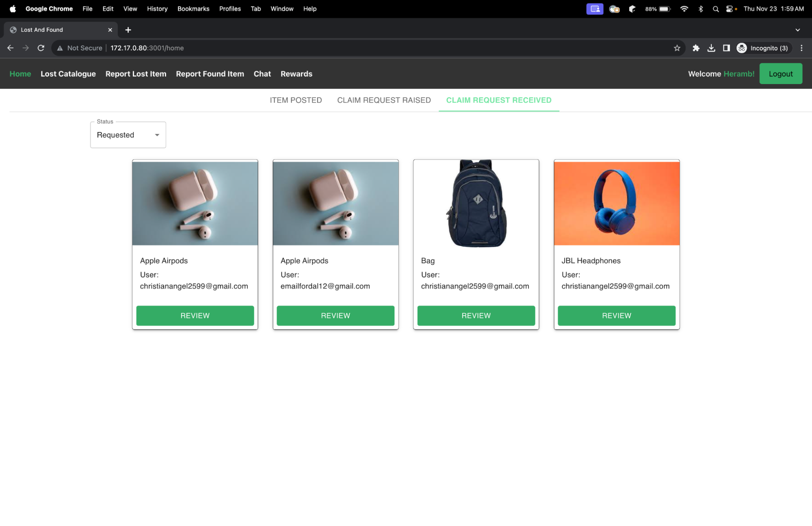Go to the Rewards page
Screen dimensions: 812x526
point(296,74)
